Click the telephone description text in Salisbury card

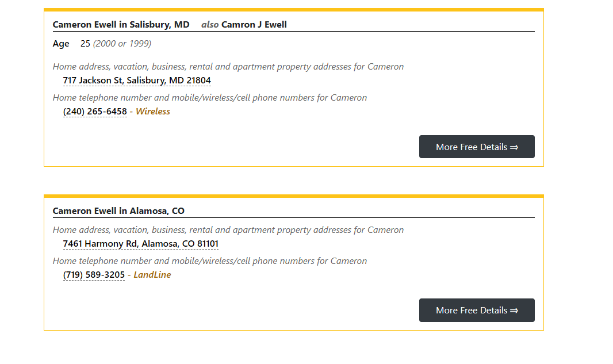[209, 98]
